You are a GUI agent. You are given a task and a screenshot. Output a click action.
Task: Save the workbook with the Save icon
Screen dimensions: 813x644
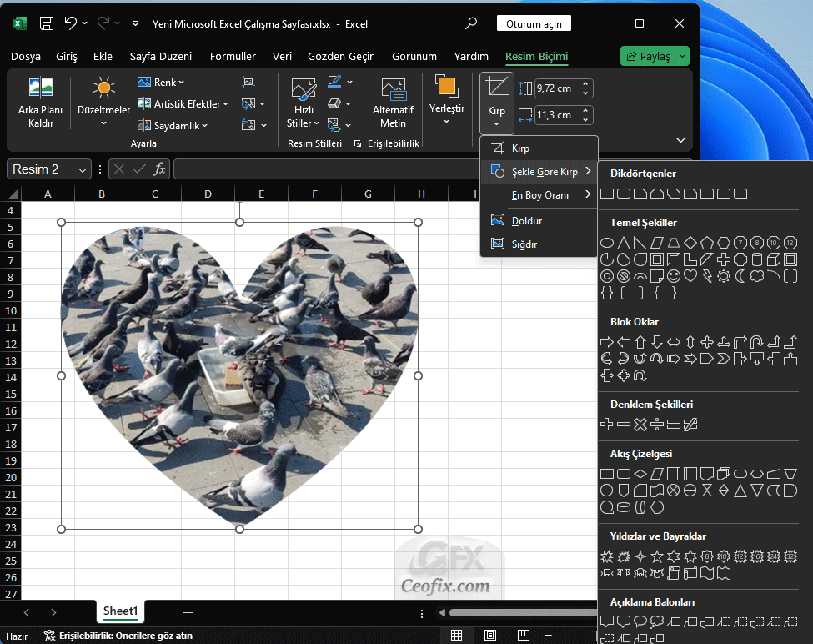click(x=47, y=23)
